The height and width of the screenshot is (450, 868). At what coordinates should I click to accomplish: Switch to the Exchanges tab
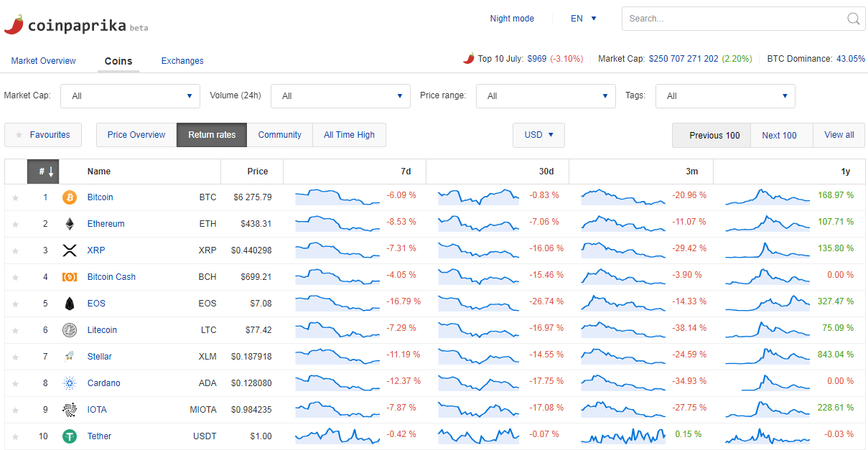pyautogui.click(x=182, y=61)
